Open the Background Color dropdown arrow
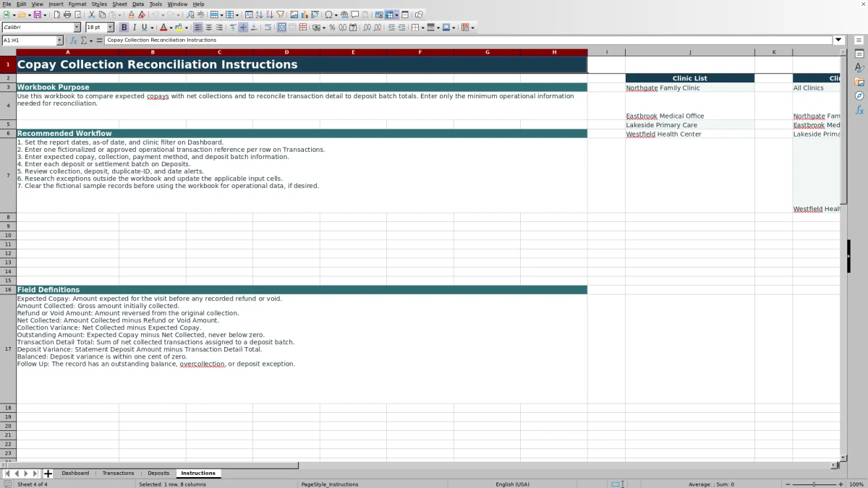Screen dimensions: 868x488 coord(187,27)
